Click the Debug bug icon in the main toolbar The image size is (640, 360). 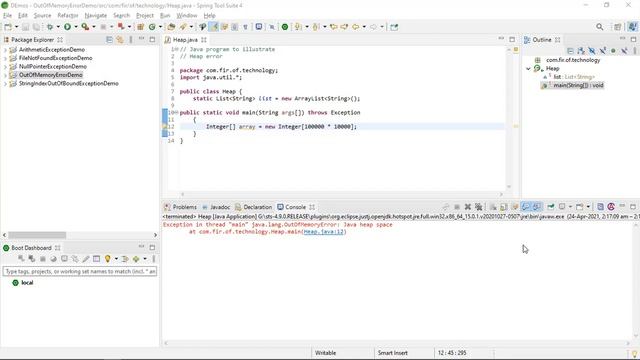click(50, 27)
